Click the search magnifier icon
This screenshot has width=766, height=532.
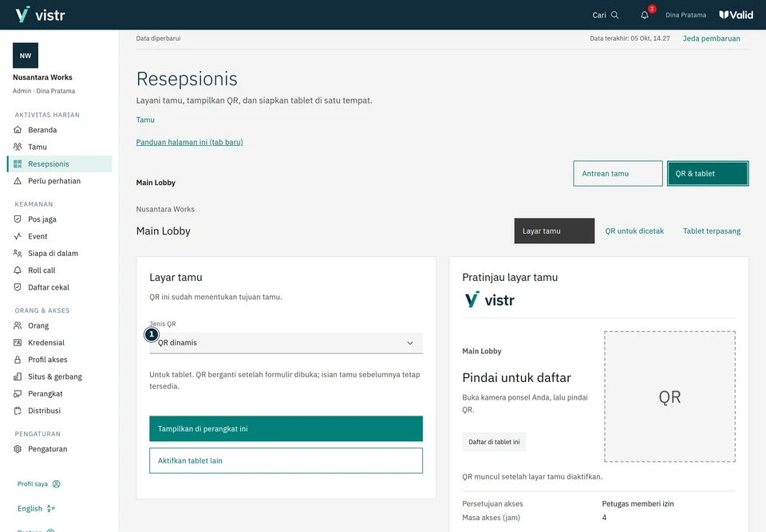[x=615, y=15]
